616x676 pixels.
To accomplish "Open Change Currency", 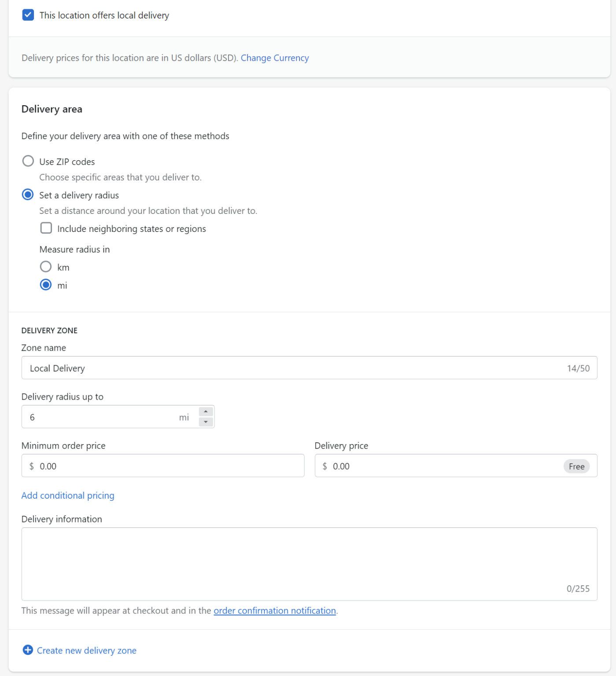I will click(275, 58).
